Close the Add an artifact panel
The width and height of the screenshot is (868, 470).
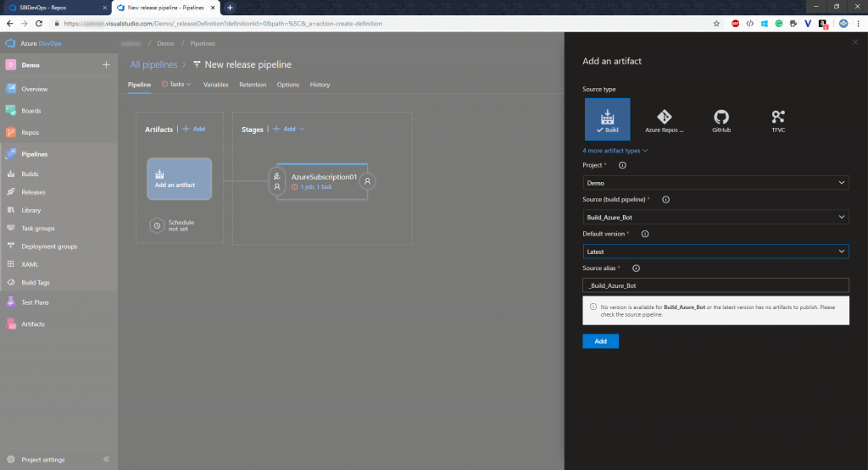(855, 42)
